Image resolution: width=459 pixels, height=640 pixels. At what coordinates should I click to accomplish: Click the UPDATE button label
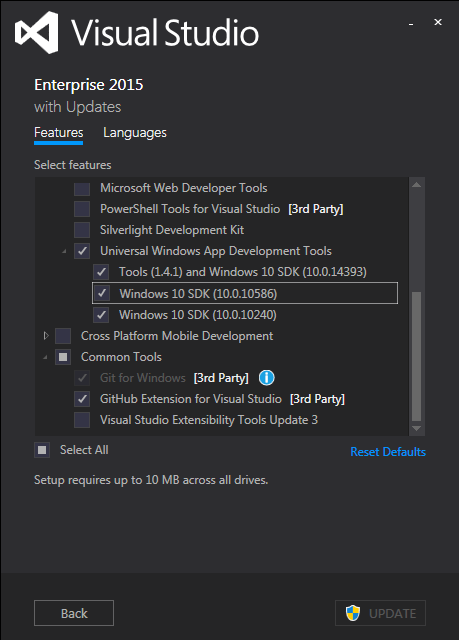tap(392, 613)
